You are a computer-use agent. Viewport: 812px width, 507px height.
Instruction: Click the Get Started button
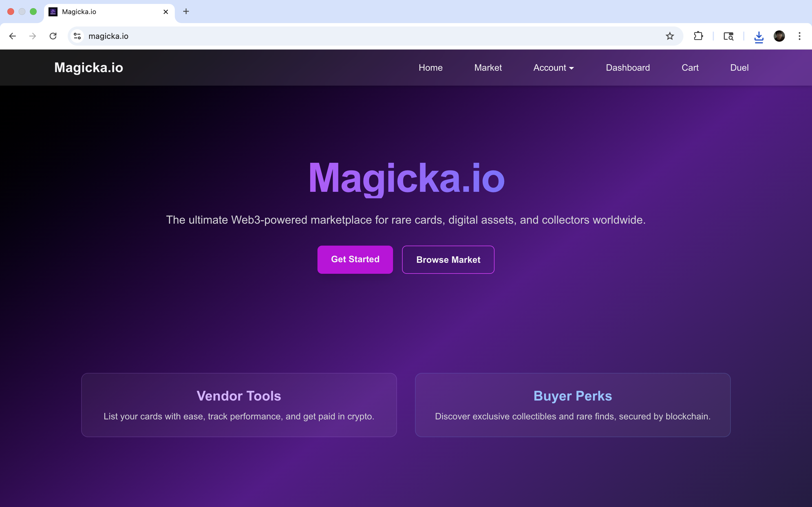(355, 259)
